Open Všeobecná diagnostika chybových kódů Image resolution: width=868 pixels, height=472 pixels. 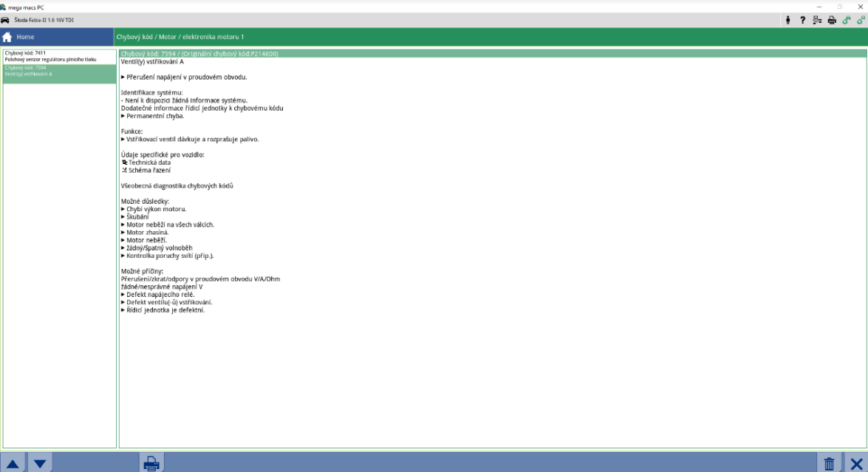click(177, 186)
